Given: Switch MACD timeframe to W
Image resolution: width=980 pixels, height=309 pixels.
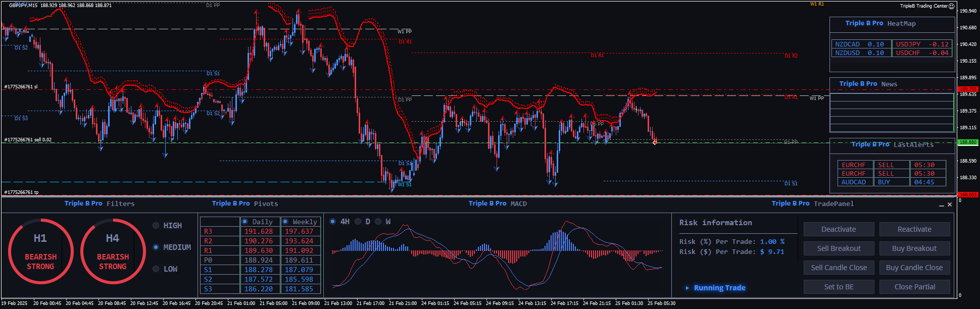Looking at the screenshot, I should (x=378, y=222).
